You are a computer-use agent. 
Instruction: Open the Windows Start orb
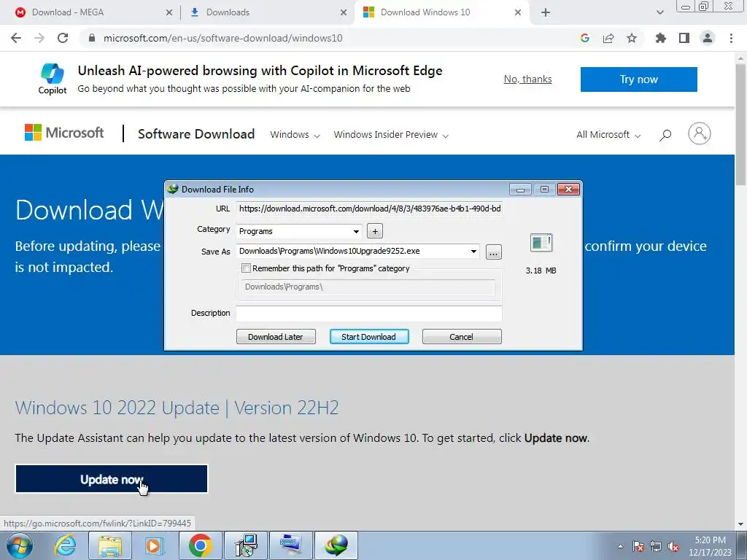click(19, 545)
